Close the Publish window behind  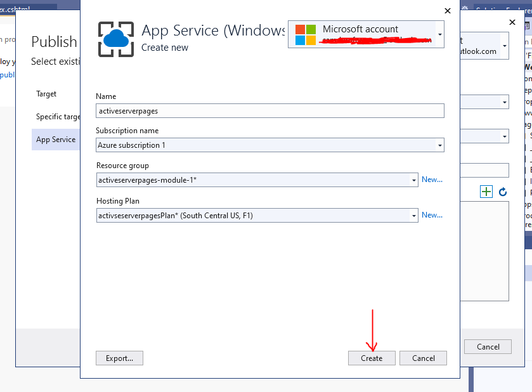pos(512,22)
